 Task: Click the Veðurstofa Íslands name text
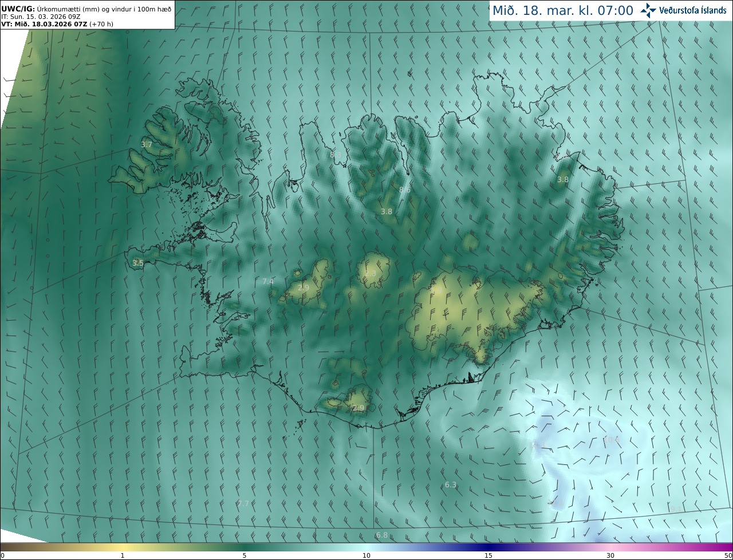(693, 10)
